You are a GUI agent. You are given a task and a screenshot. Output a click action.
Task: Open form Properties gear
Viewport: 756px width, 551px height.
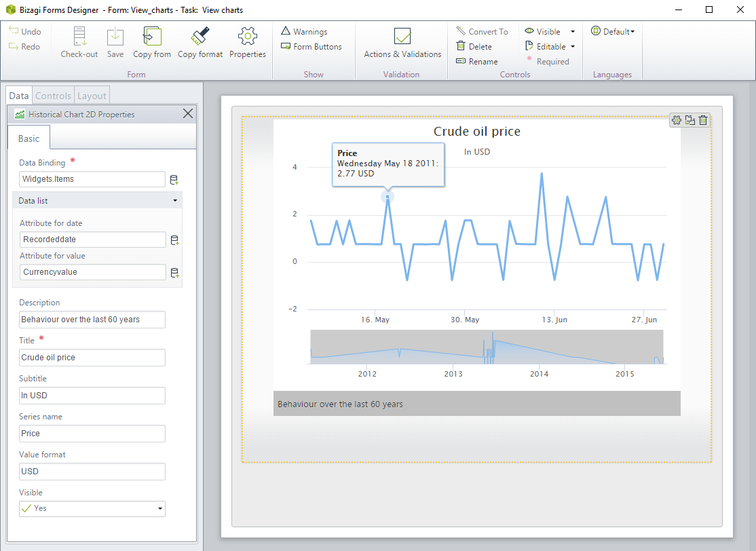click(x=247, y=43)
